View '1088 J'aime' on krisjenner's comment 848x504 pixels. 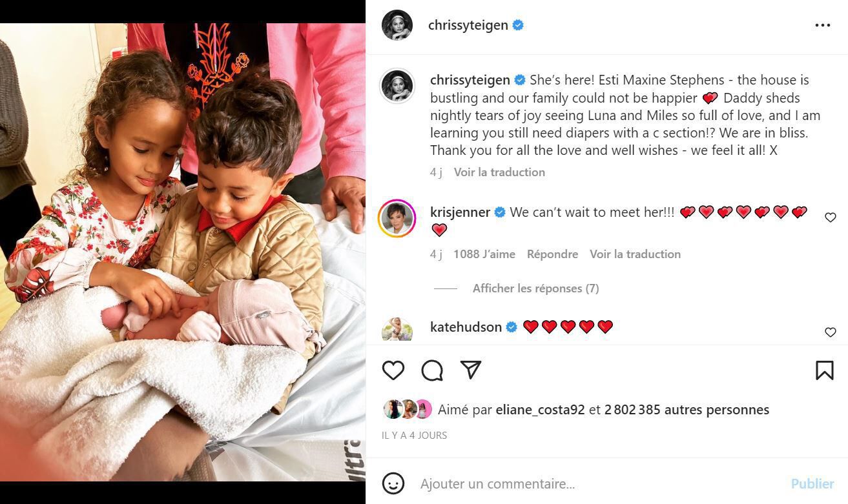(484, 254)
